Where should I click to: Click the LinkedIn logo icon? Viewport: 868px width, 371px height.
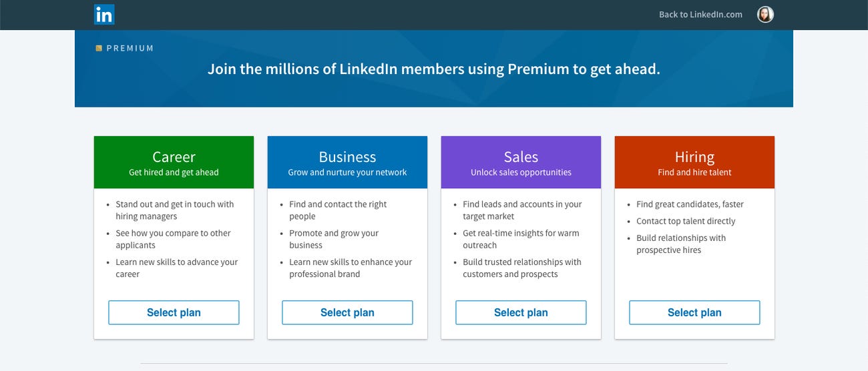[x=104, y=15]
